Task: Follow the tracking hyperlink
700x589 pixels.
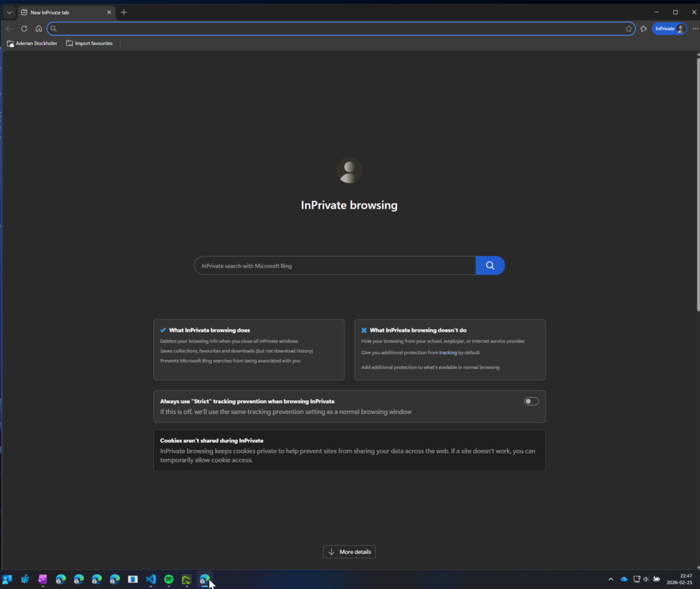Action: tap(448, 353)
